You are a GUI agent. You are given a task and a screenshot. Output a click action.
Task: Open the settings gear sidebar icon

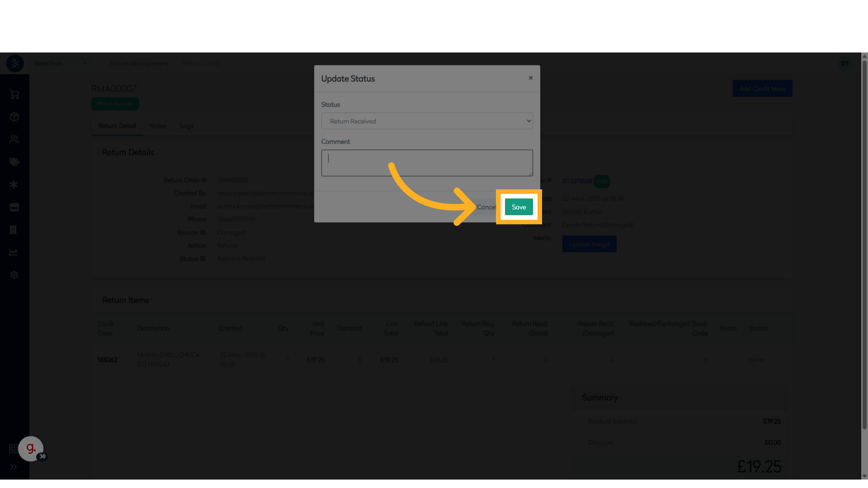click(x=14, y=275)
